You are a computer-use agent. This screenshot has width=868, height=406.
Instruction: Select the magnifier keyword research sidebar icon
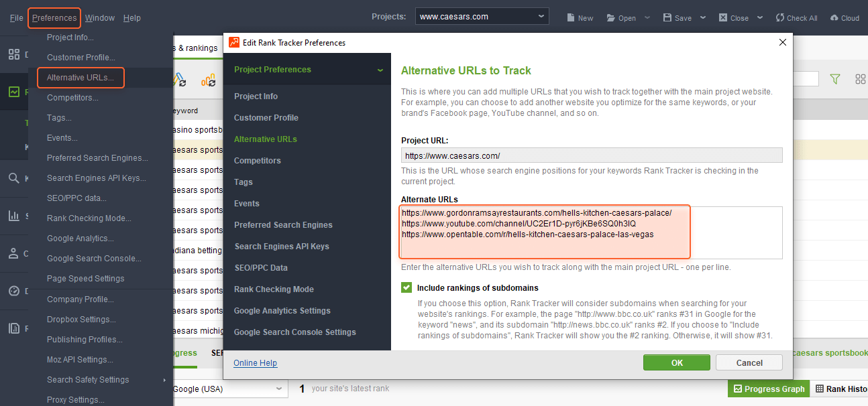click(13, 178)
